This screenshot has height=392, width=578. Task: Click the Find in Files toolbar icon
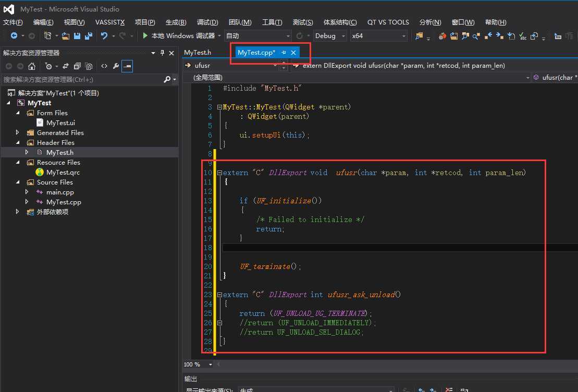pos(419,36)
